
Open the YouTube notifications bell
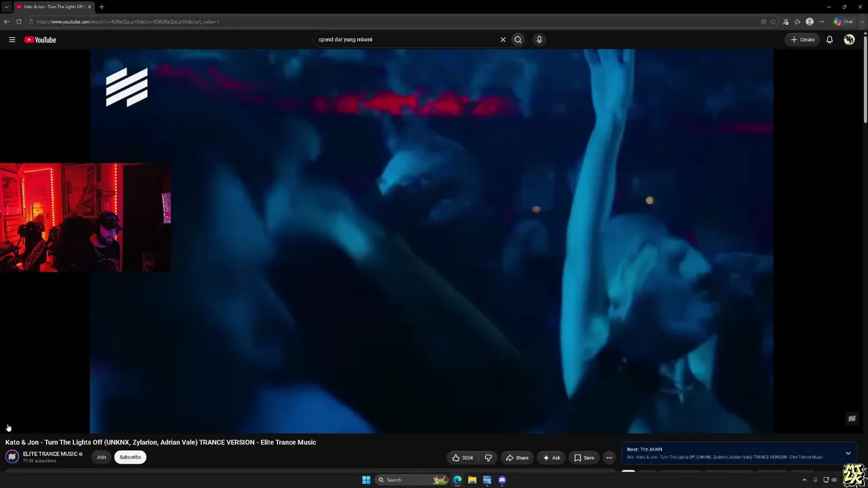829,40
